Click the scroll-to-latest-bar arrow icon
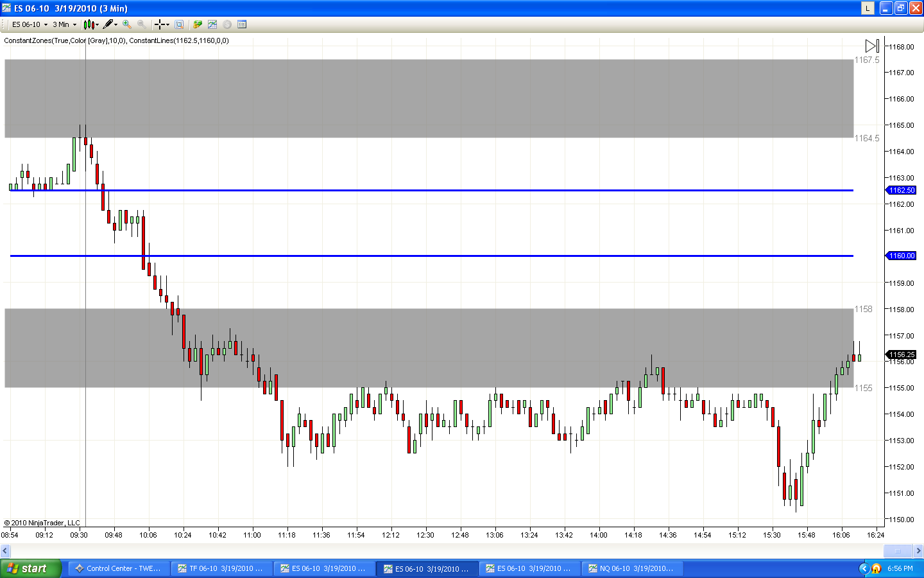 point(872,46)
